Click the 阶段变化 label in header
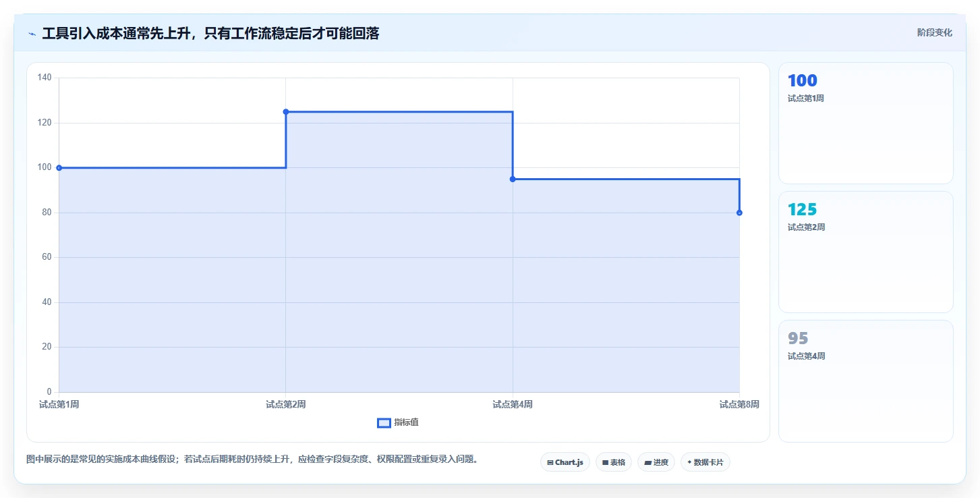The image size is (980, 498). [935, 32]
